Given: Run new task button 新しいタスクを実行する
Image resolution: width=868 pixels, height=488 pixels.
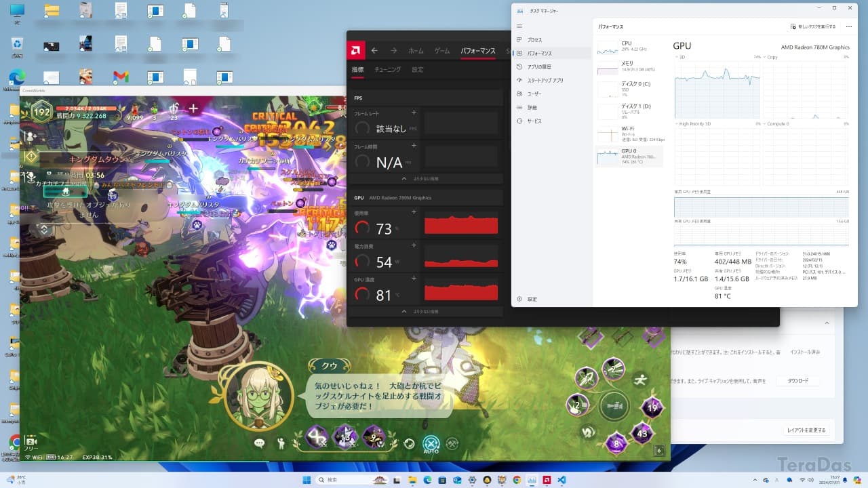Looking at the screenshot, I should pos(813,26).
